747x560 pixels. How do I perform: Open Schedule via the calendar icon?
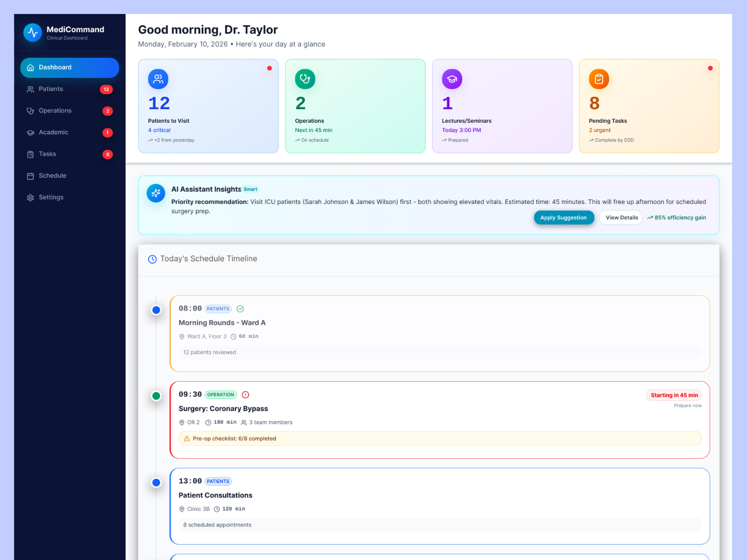pos(30,175)
